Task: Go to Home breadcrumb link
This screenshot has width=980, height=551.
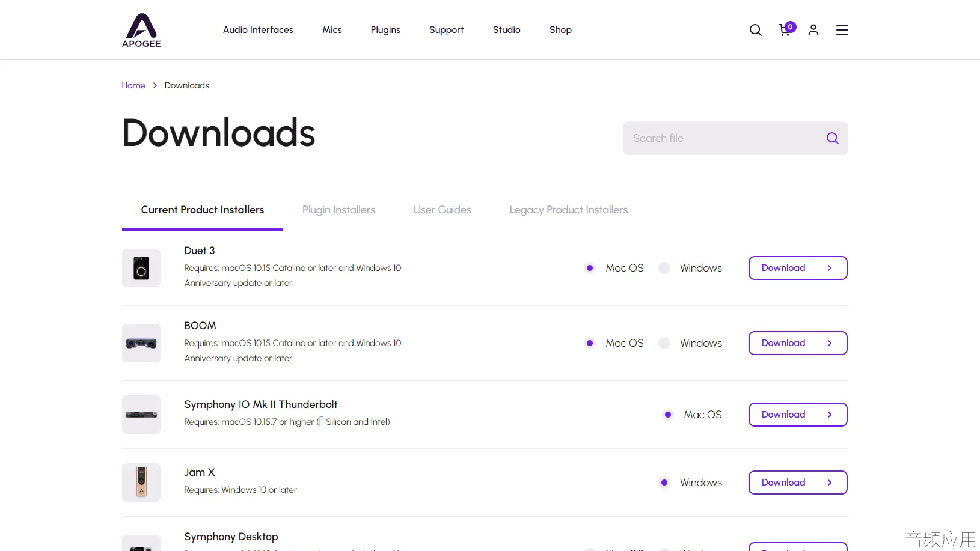Action: 133,85
